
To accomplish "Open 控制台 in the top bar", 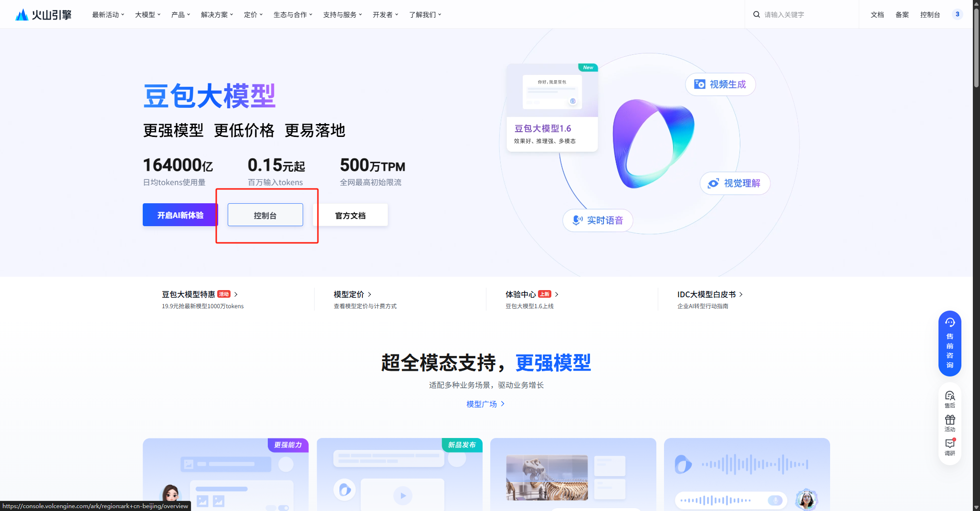I will point(930,15).
